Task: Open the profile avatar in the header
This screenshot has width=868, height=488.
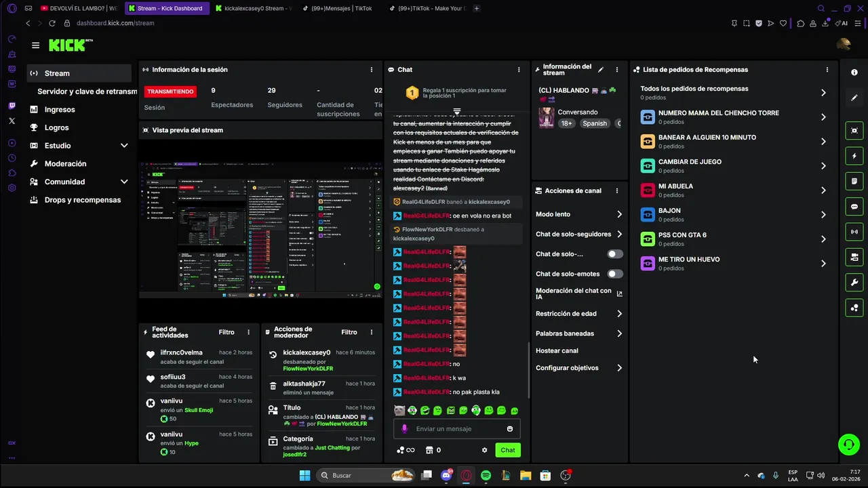Action: click(x=844, y=45)
